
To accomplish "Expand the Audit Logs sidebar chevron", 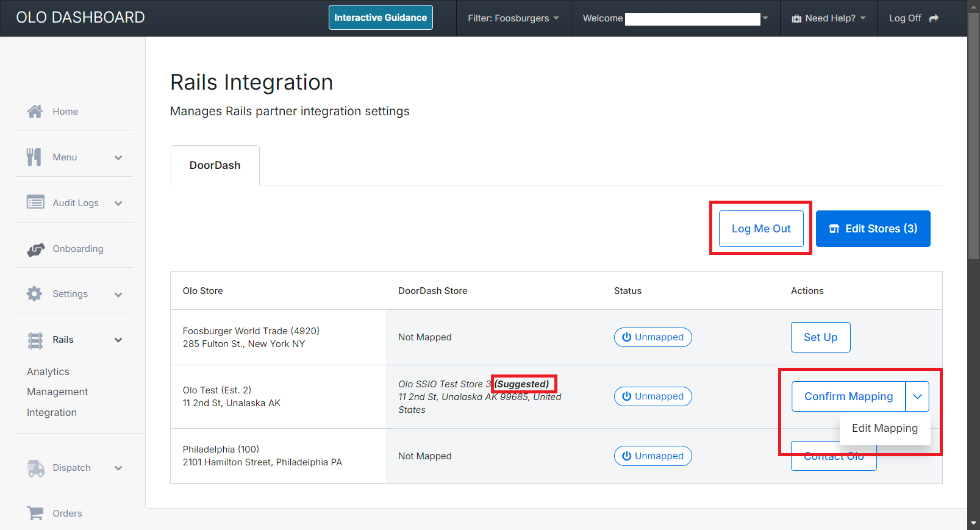I will 118,203.
